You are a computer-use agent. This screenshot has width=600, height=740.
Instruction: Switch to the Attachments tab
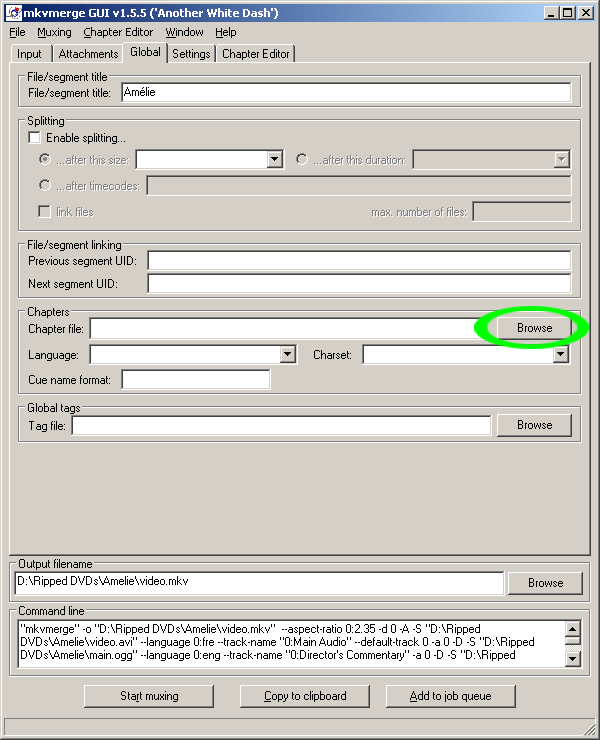tap(88, 54)
